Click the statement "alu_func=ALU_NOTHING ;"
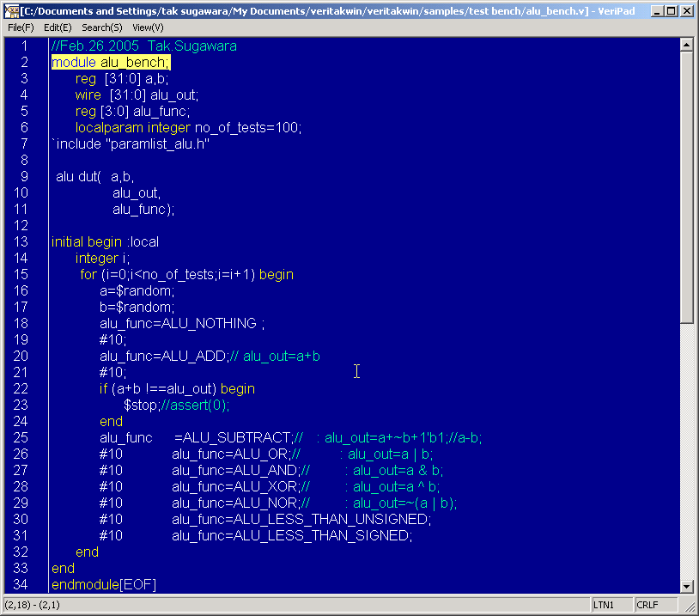Image resolution: width=699 pixels, height=616 pixels. (182, 323)
